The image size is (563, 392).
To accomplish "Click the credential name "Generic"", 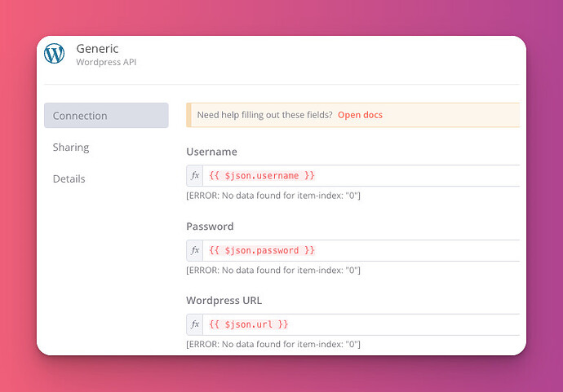I will coord(97,48).
